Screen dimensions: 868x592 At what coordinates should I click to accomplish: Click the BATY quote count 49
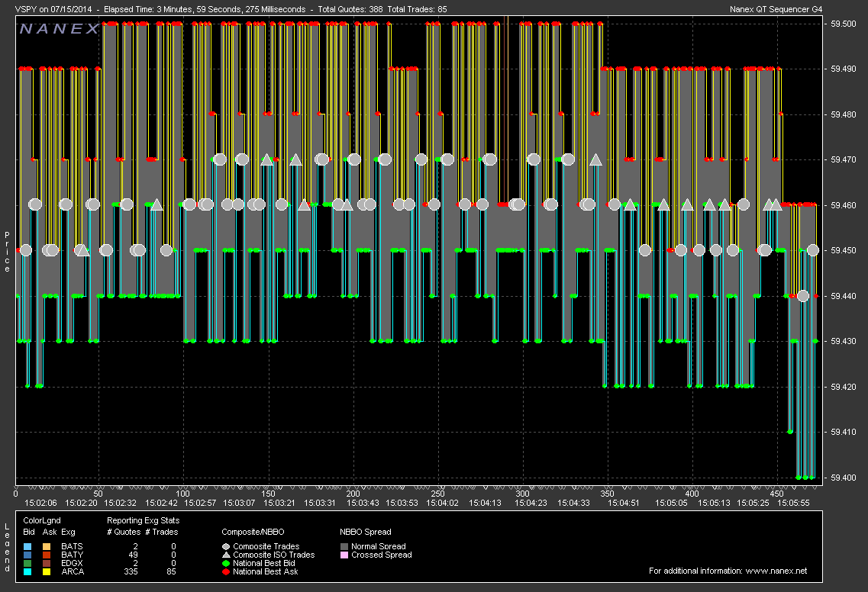tap(134, 555)
